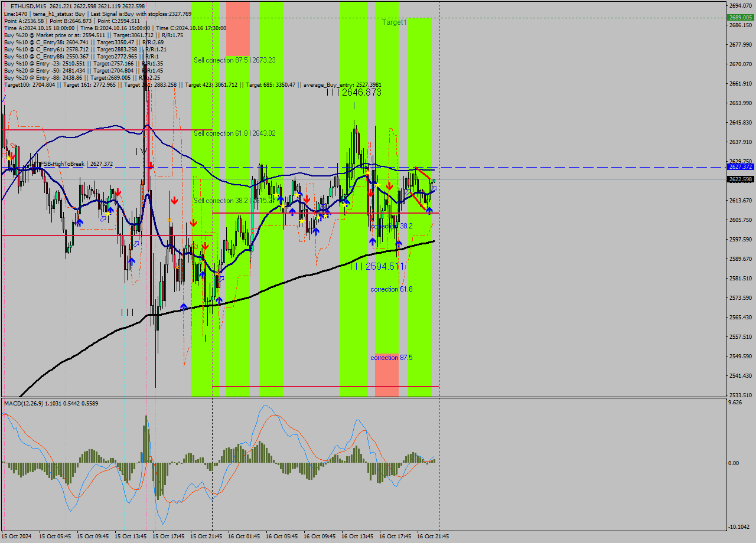Select 'Sell correction 61.8 | 2643.02' label
This screenshot has height=543, width=756.
pos(234,133)
